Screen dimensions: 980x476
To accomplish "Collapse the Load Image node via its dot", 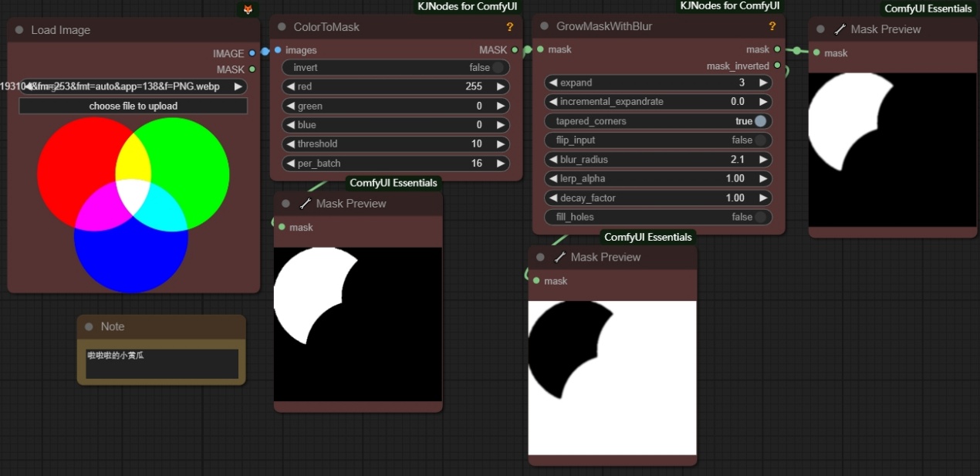I will 19,30.
